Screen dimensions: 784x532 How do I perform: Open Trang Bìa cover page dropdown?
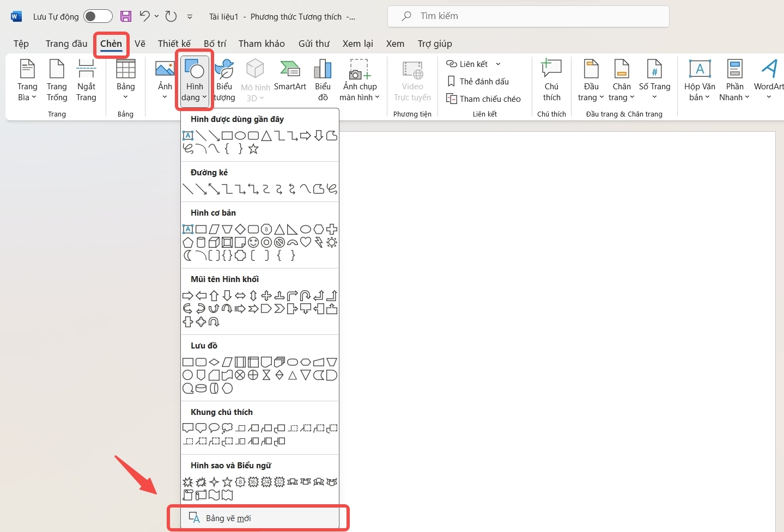point(27,81)
